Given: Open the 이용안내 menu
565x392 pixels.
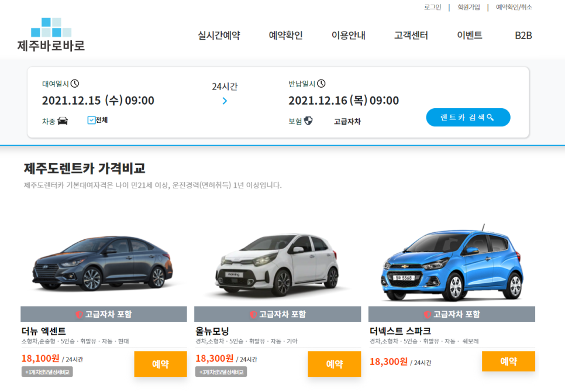Looking at the screenshot, I should click(x=349, y=35).
